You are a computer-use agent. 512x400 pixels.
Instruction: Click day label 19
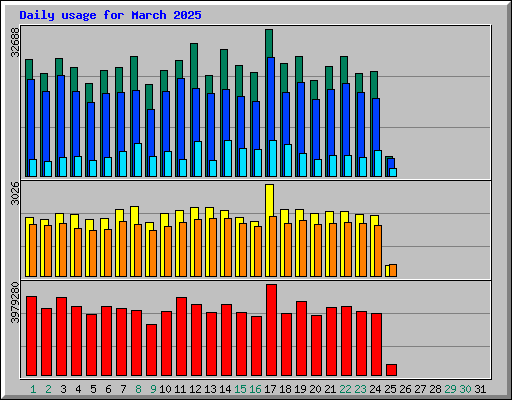300,389
